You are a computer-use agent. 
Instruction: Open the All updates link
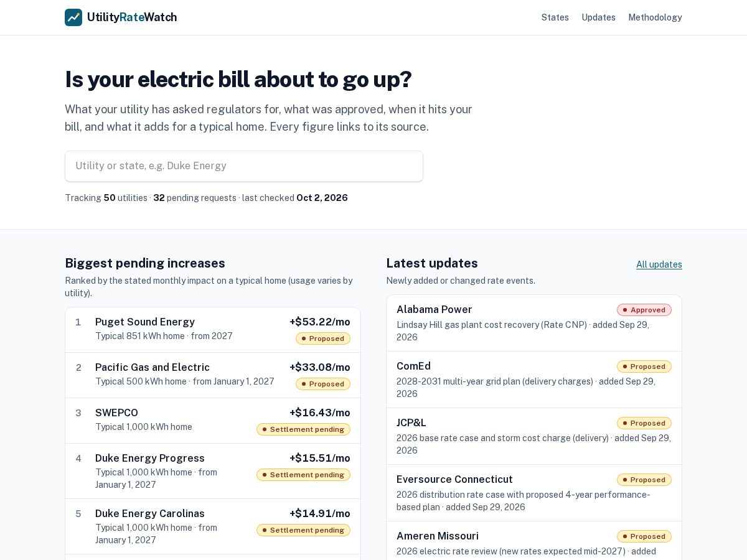[x=659, y=264]
